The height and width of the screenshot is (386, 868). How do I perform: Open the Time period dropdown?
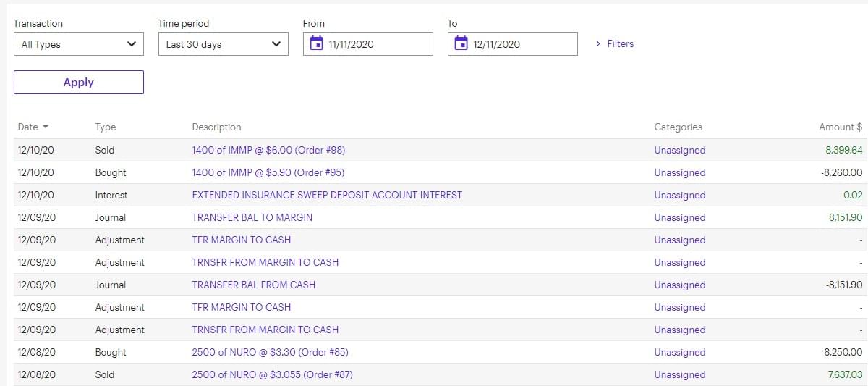(x=223, y=44)
